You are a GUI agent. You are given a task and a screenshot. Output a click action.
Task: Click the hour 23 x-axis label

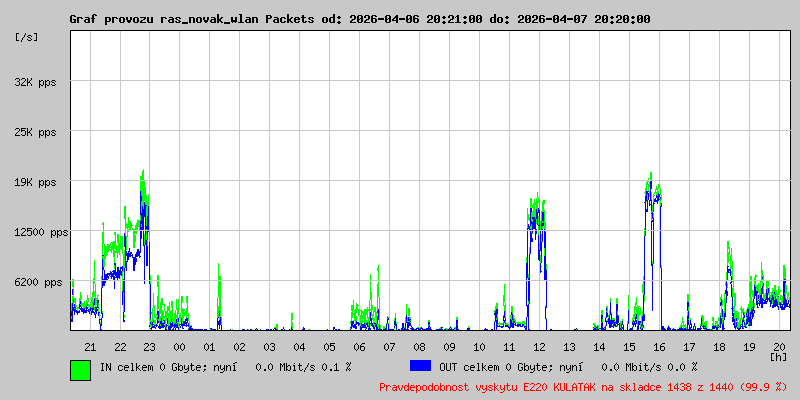(x=149, y=348)
